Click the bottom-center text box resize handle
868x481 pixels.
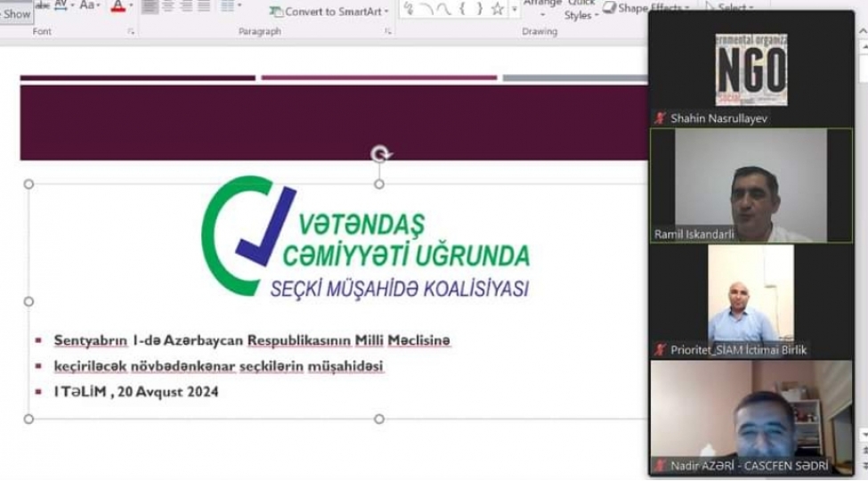(379, 419)
